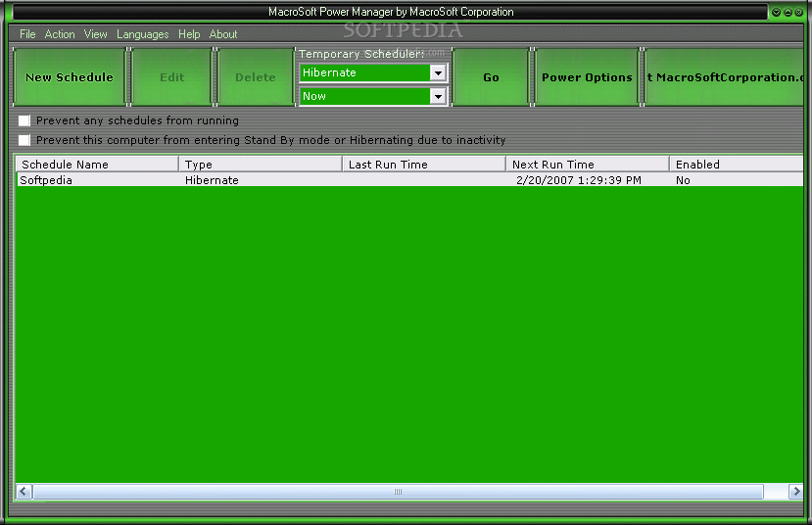The width and height of the screenshot is (812, 525).
Task: Click the Go button
Action: pos(491,77)
